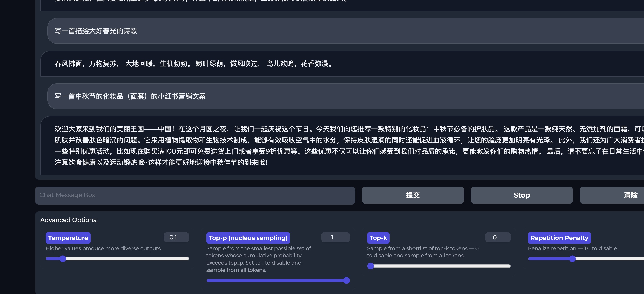Screen dimensions: 644x294
Task: Click the Top-p (nucleus sampling) label
Action: click(x=248, y=238)
